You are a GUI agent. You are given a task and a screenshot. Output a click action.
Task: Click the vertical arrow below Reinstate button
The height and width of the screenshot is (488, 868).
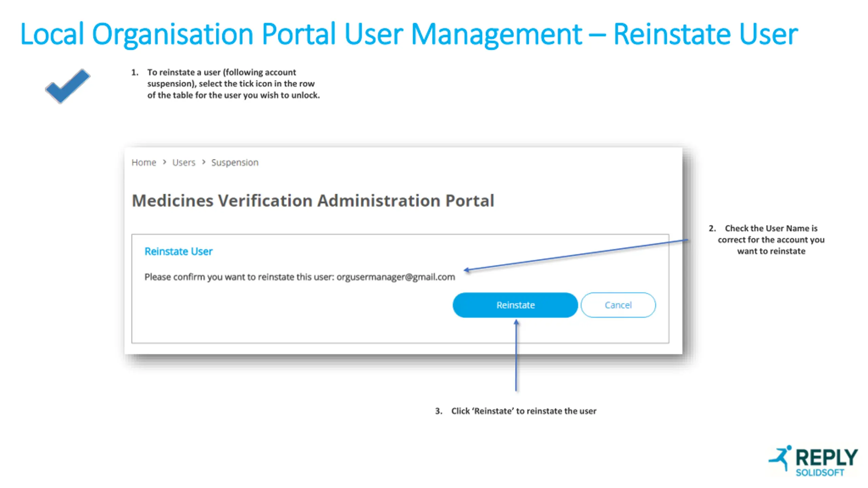[516, 356]
